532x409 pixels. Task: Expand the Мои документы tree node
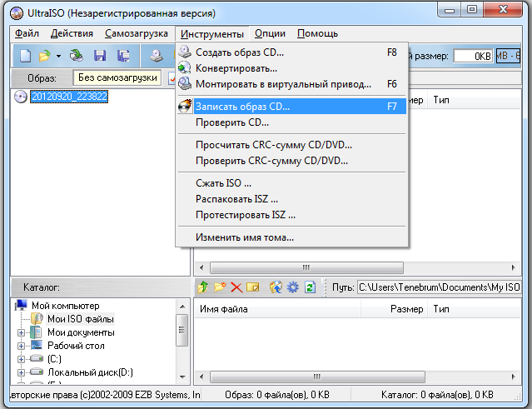tap(21, 332)
